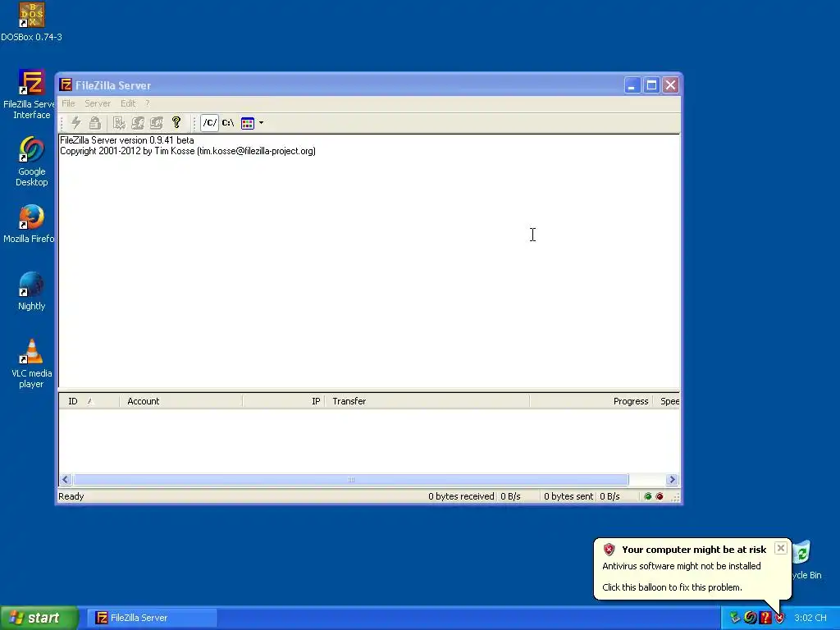Viewport: 840px width, 630px height.
Task: Sort connections by Account column header
Action: tap(181, 401)
